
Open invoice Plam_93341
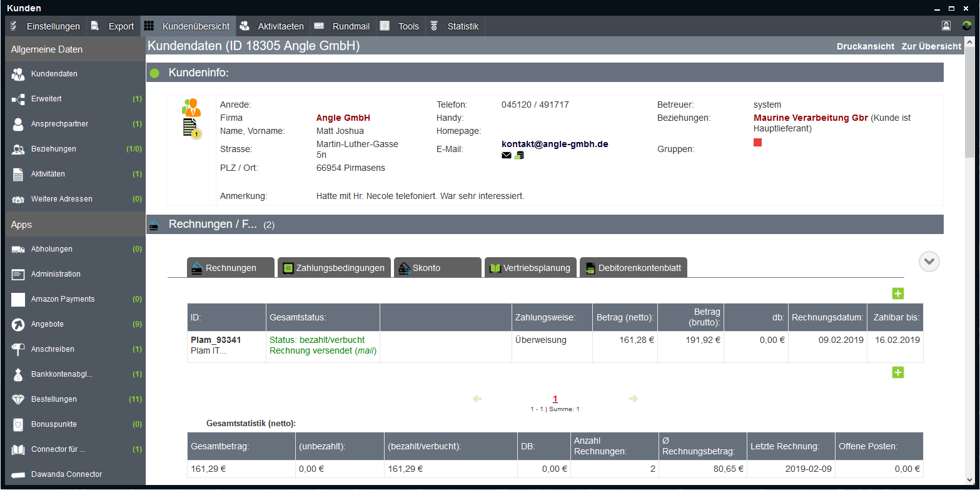pos(216,340)
